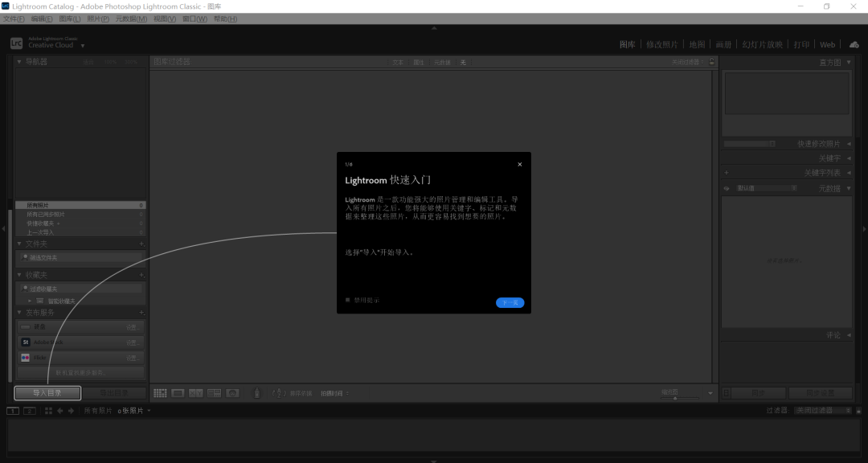Image resolution: width=868 pixels, height=463 pixels.
Task: Select the grid view icon in toolbar
Action: click(160, 393)
